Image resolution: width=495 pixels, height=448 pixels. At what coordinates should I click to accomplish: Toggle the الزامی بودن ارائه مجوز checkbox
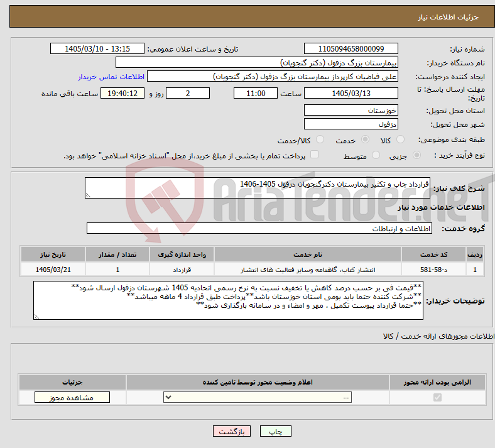[x=438, y=397]
